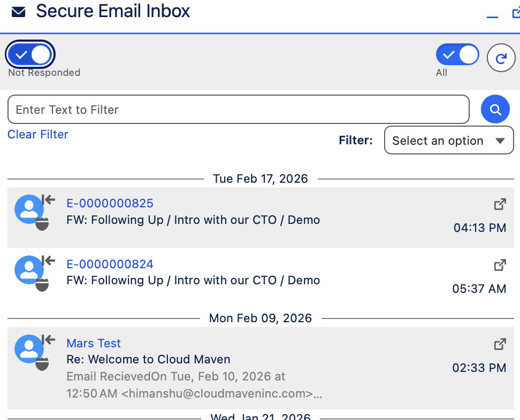The height and width of the screenshot is (420, 520).
Task: Pop out email E-0000000824 in new window
Action: (x=500, y=265)
